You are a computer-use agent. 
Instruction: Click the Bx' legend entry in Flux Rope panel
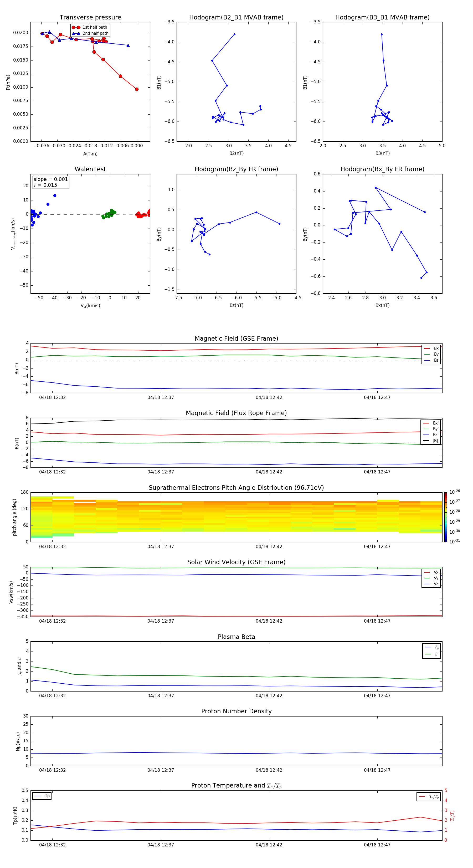click(x=431, y=423)
